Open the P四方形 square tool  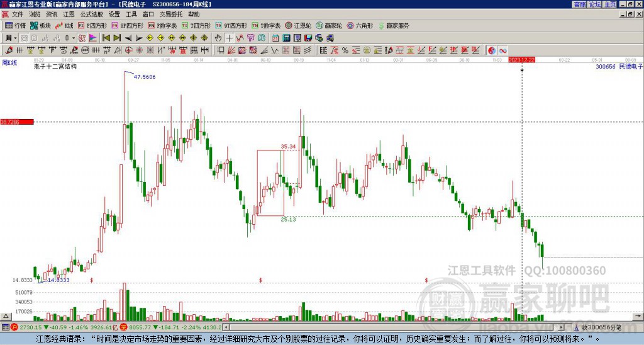[92, 25]
